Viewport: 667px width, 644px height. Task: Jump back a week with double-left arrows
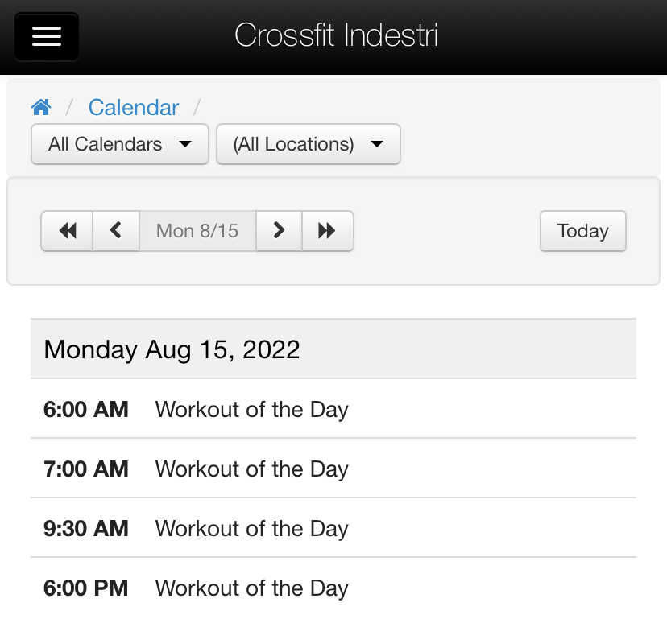(x=68, y=231)
